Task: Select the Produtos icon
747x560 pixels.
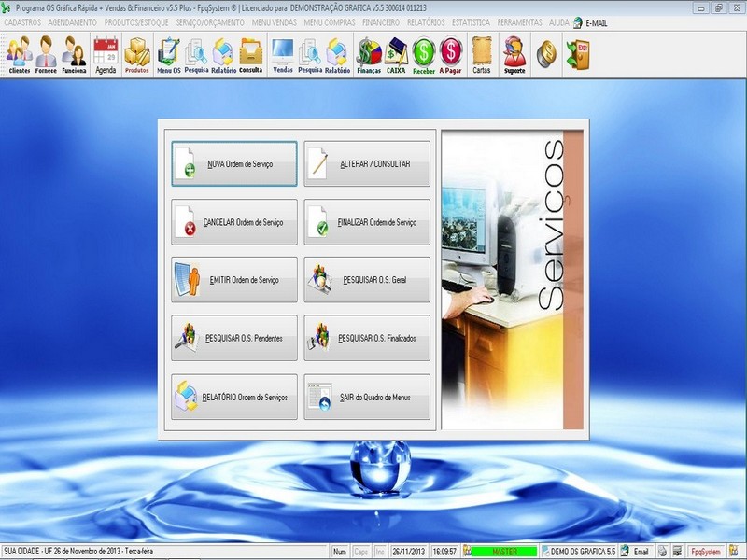Action: 136,53
